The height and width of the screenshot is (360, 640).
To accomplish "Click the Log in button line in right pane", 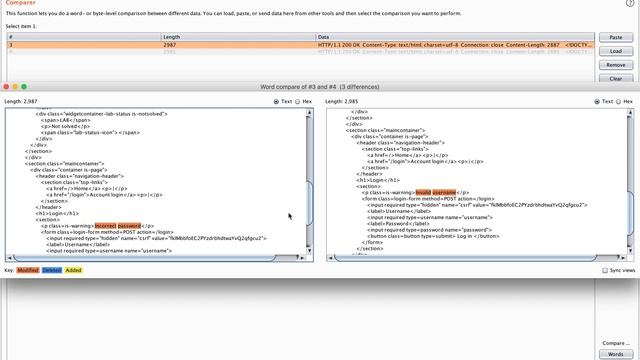I will pyautogui.click(x=433, y=236).
